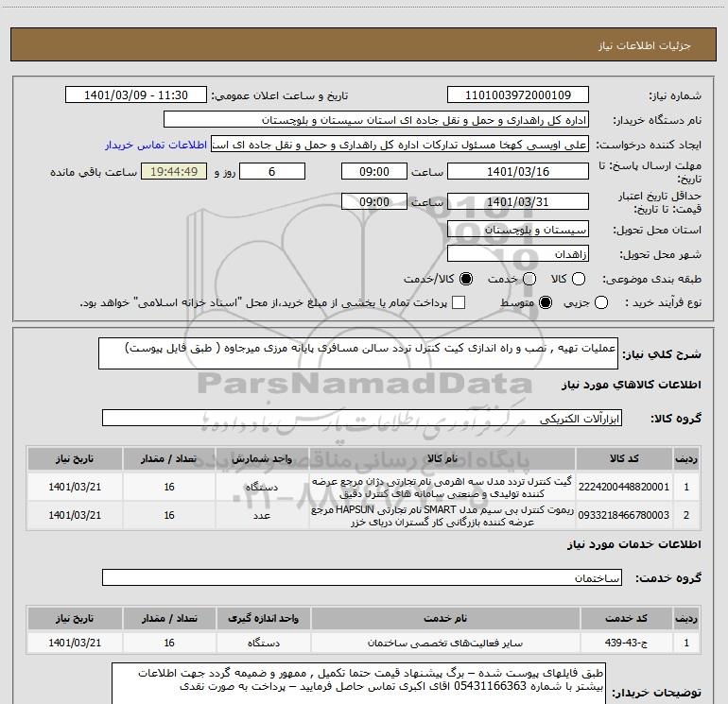Select the کالا/خدمت radio button
Viewport: 728px width, 704px height.
[466, 279]
